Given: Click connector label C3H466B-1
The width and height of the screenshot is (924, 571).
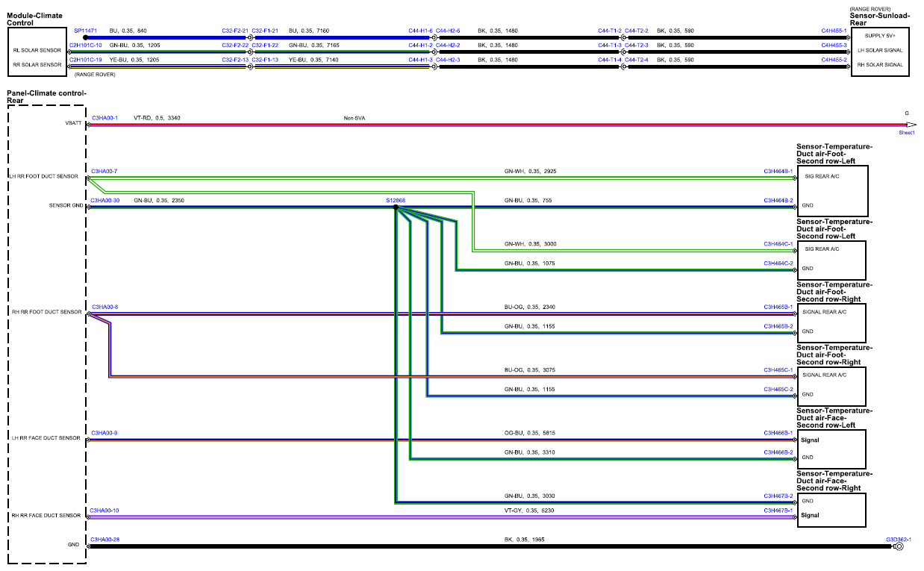Looking at the screenshot, I should [778, 433].
